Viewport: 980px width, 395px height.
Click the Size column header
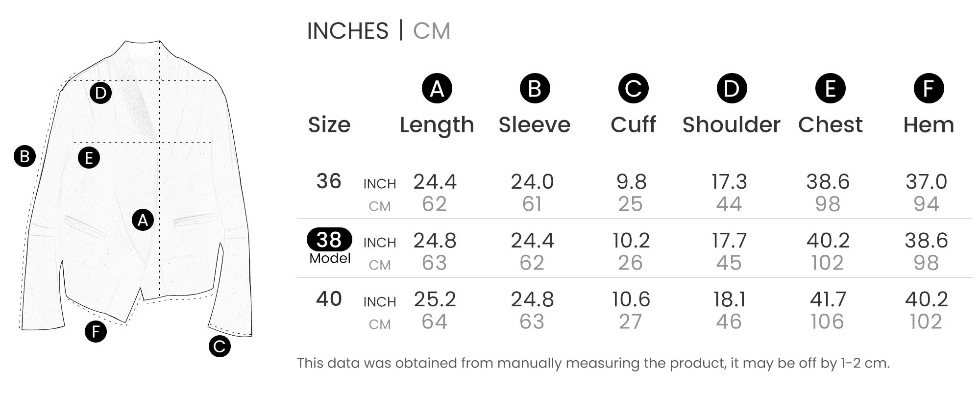coord(329,125)
